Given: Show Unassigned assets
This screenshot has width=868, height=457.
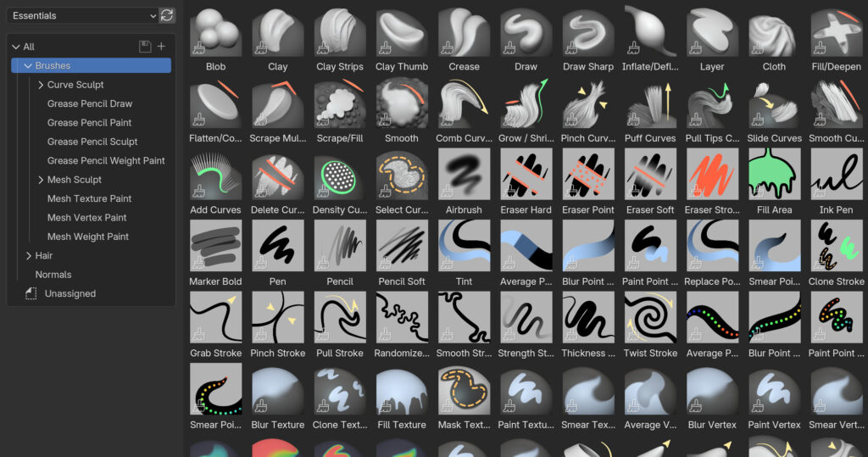Looking at the screenshot, I should click(x=70, y=293).
